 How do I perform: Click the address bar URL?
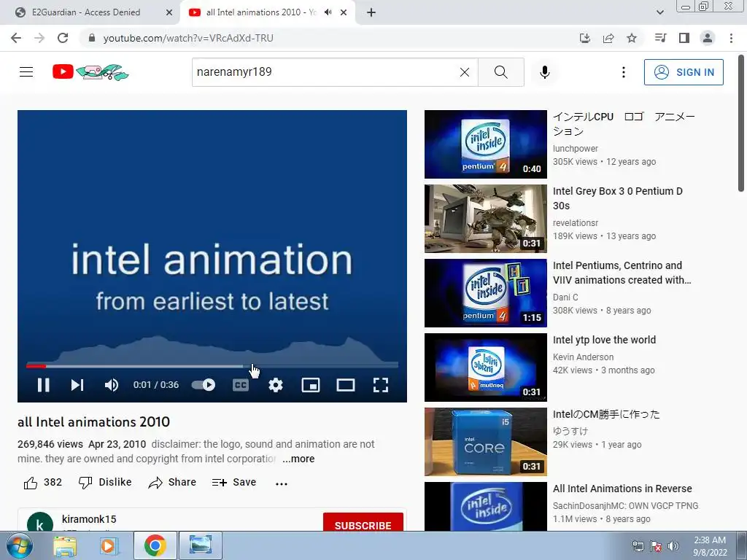[x=188, y=38]
